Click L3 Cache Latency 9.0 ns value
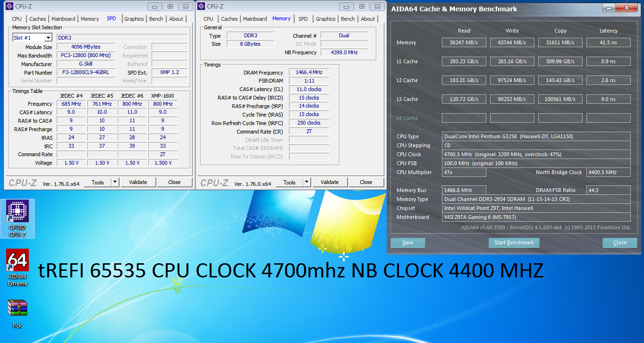The image size is (644, 343). coord(609,99)
